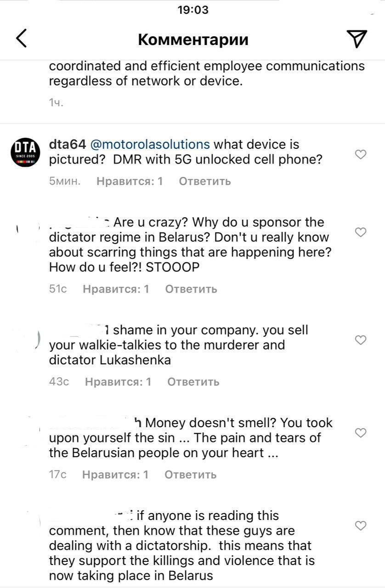Reply to dta64's comment via Ответить
385x588 pixels.
click(204, 181)
